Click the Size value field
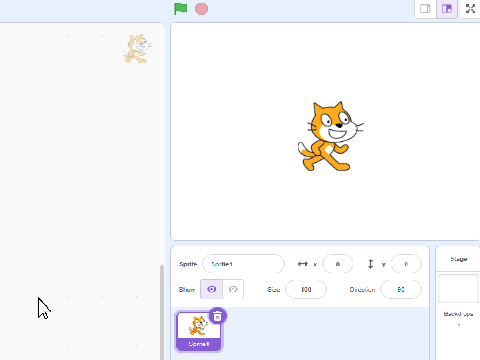The height and width of the screenshot is (360, 480). (x=306, y=289)
